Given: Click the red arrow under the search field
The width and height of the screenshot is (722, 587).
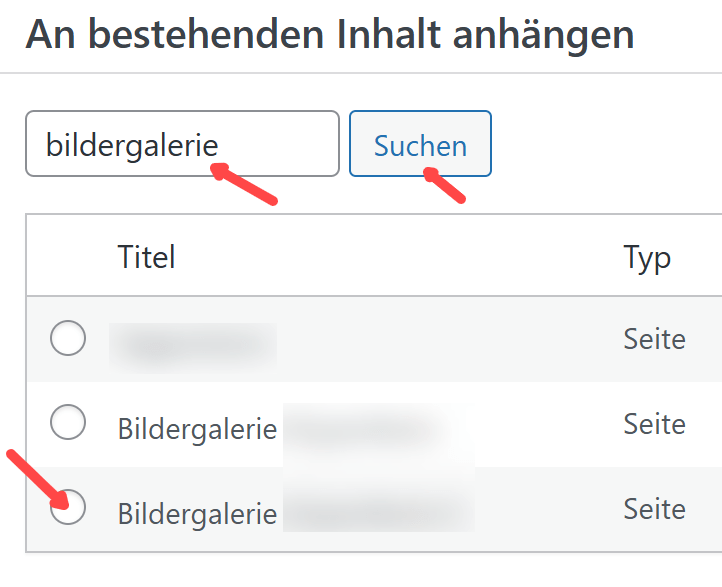Looking at the screenshot, I should [245, 185].
